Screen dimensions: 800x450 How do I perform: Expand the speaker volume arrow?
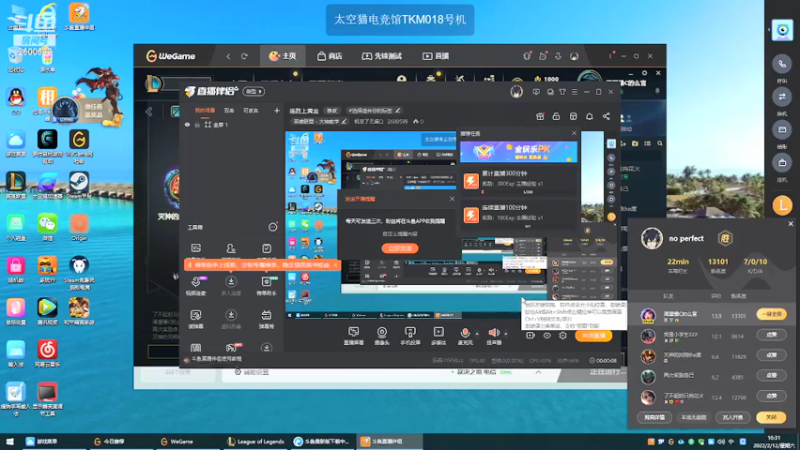click(506, 334)
